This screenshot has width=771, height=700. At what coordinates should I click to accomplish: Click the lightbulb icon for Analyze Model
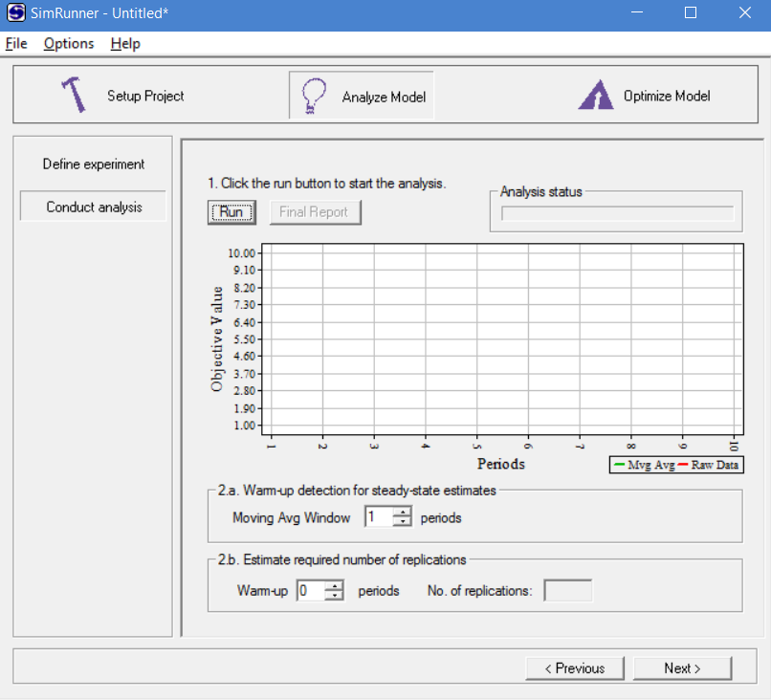[x=313, y=96]
